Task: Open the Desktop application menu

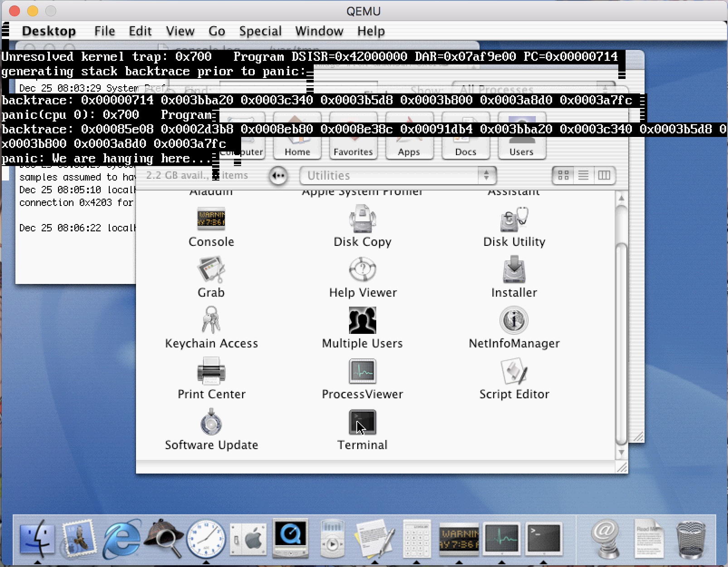Action: click(x=49, y=31)
